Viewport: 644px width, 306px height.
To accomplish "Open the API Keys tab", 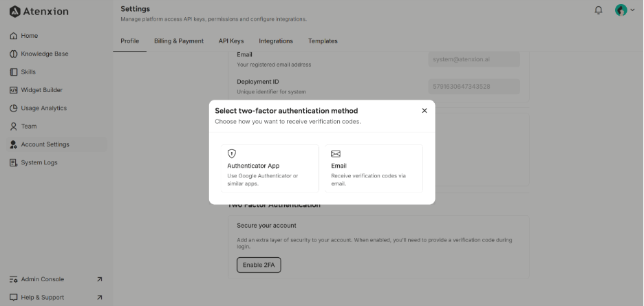I will coord(230,41).
